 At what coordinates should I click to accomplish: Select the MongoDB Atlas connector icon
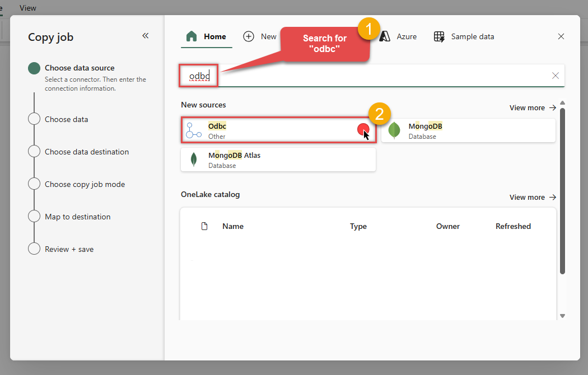click(x=193, y=158)
